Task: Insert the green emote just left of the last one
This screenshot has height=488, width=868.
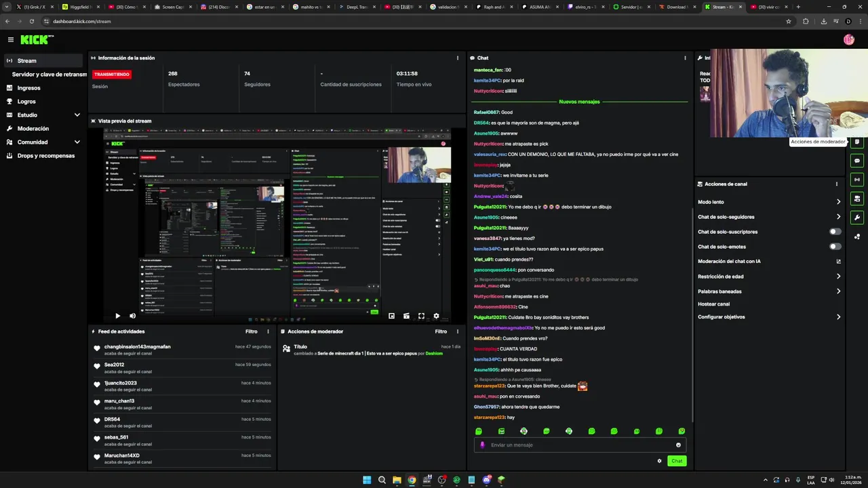Action: point(659,431)
